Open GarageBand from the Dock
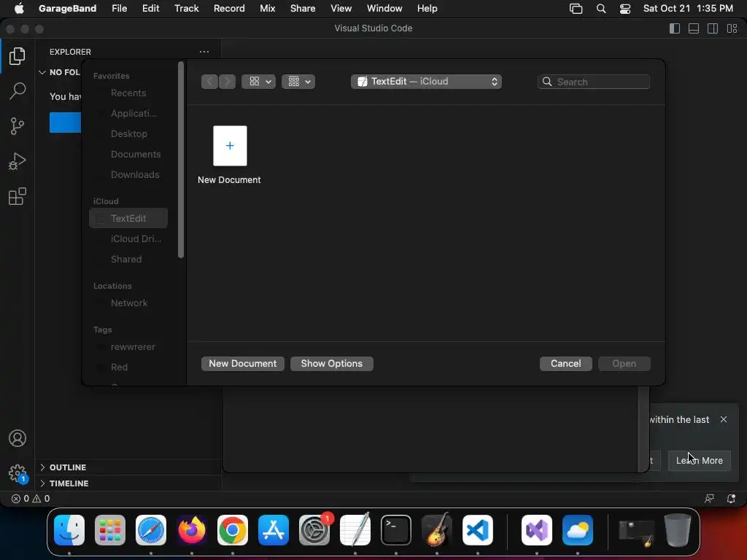 point(436,530)
